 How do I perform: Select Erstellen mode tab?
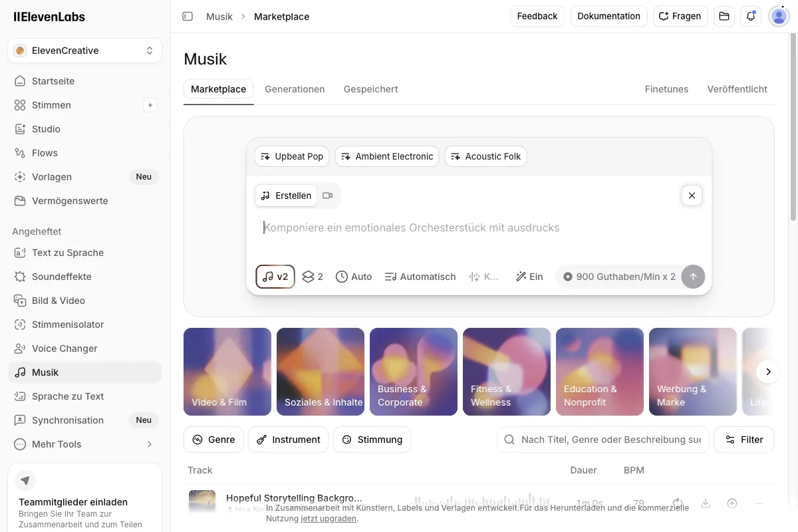click(286, 196)
